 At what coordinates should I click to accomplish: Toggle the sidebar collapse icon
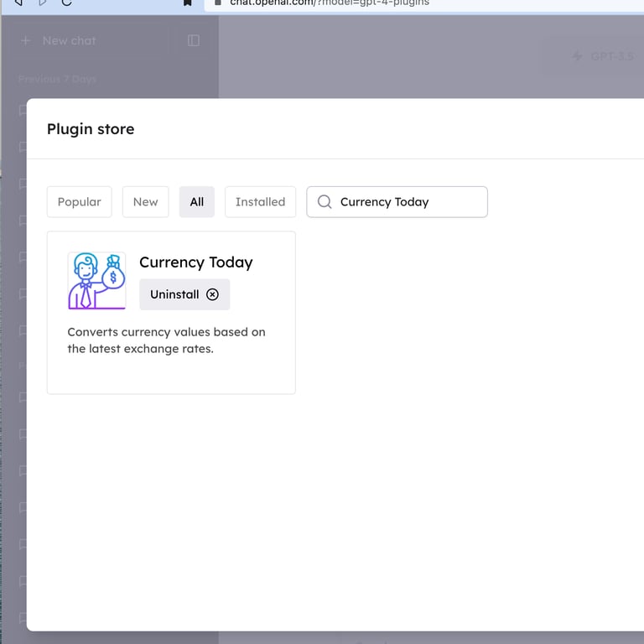click(x=194, y=40)
